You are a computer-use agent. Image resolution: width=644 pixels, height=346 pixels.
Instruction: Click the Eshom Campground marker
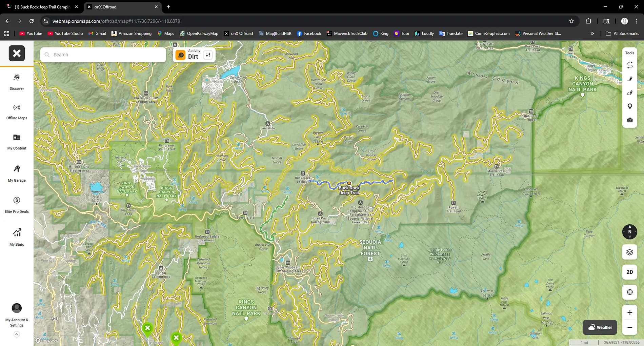pos(161,268)
